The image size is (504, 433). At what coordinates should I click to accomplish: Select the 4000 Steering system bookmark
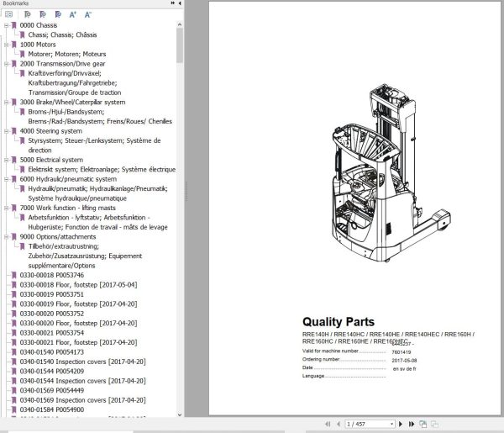pos(51,131)
